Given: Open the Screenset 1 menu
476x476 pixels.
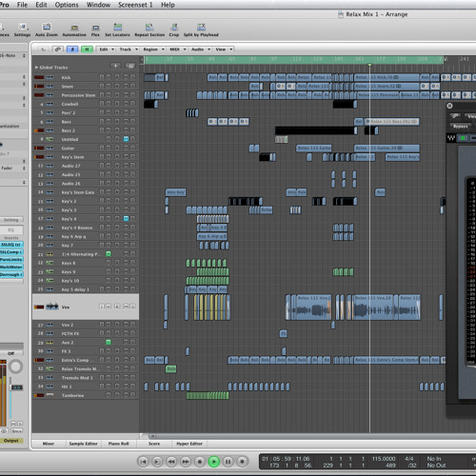Looking at the screenshot, I should [x=135, y=5].
